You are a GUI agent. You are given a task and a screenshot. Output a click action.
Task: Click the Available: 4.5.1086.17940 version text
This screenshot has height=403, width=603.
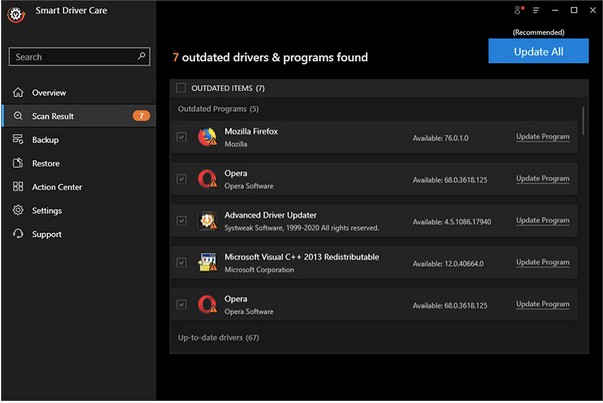(451, 221)
